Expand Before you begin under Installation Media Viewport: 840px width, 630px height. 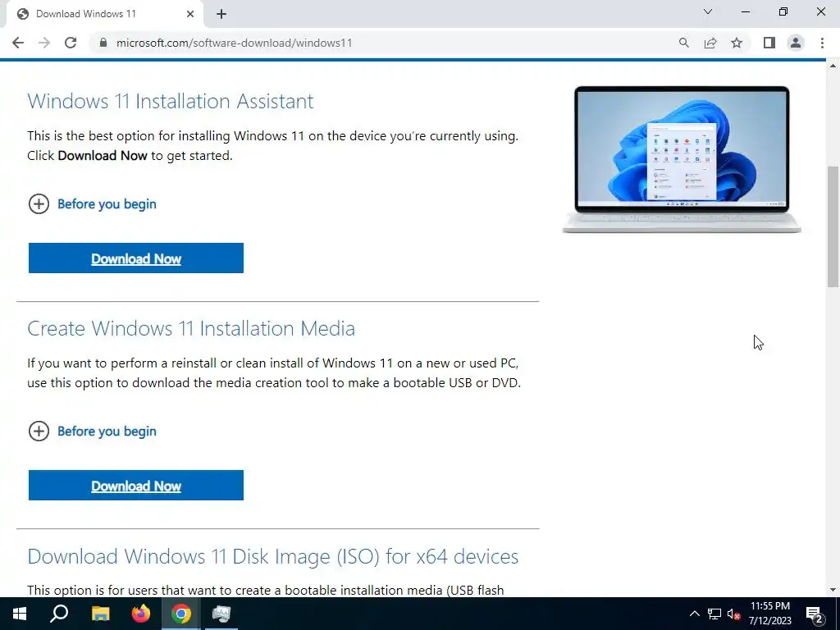(x=92, y=431)
